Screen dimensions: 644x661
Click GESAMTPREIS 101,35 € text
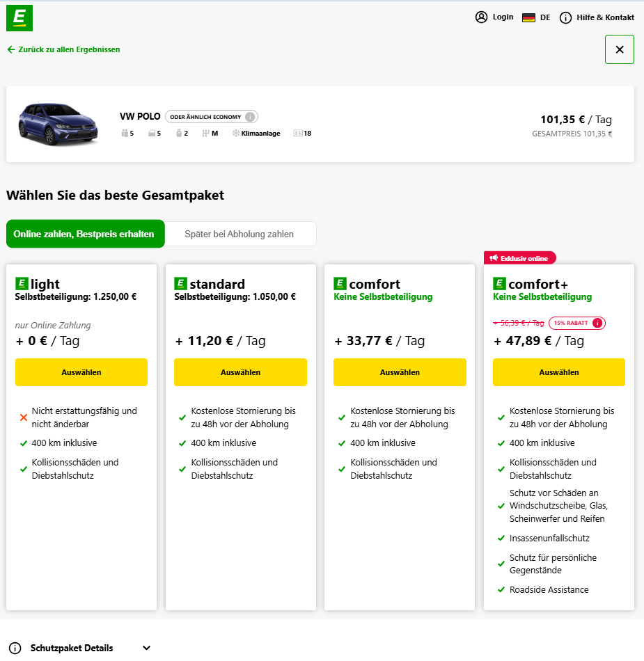tap(572, 134)
